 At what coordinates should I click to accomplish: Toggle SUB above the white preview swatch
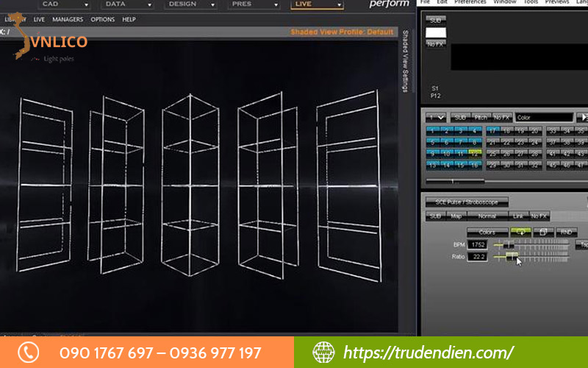coord(435,21)
